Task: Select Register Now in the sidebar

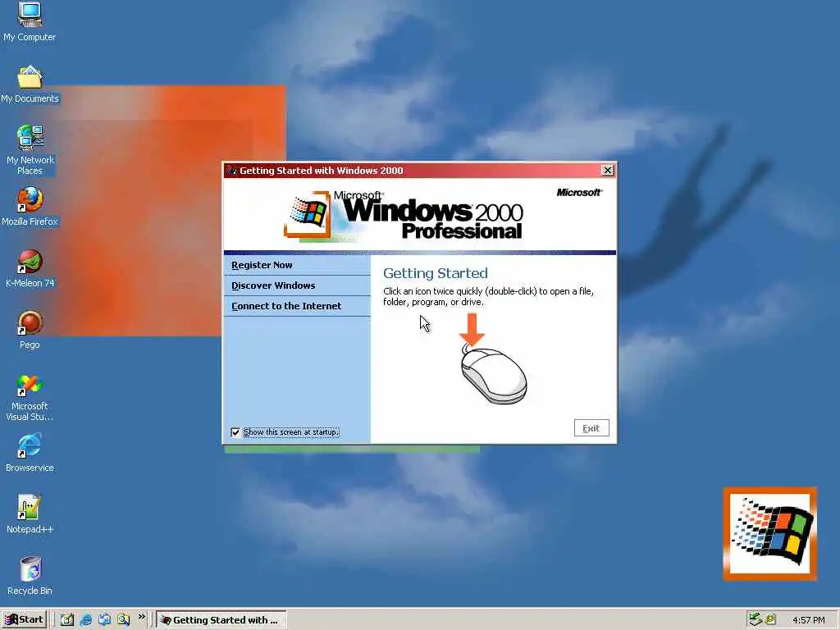Action: (x=297, y=265)
